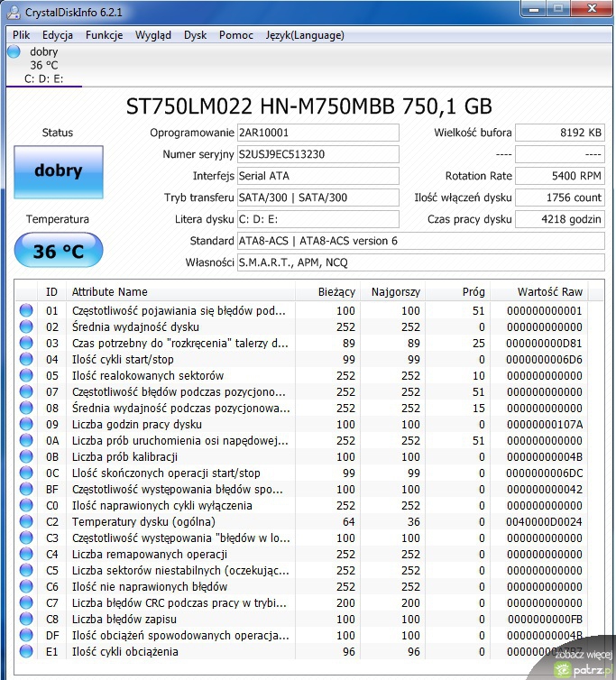Viewport: 616px width, 680px height.
Task: Open the Plik menu
Action: point(22,35)
